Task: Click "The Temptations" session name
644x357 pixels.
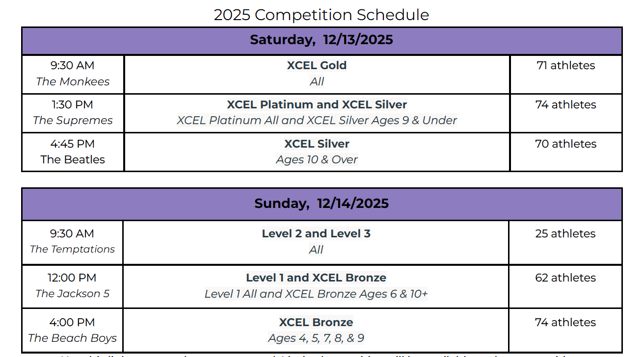Action: tap(72, 249)
